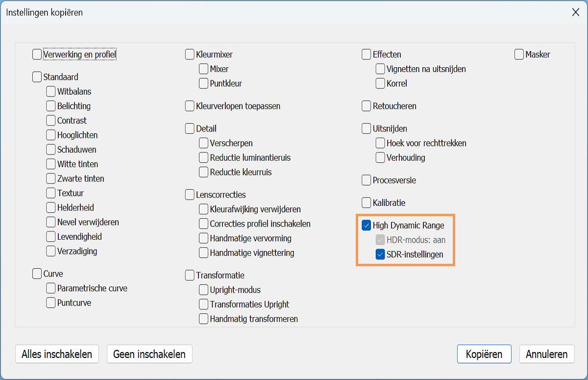Image resolution: width=588 pixels, height=380 pixels.
Task: Uncheck the High Dynamic Range checkbox
Action: [367, 226]
